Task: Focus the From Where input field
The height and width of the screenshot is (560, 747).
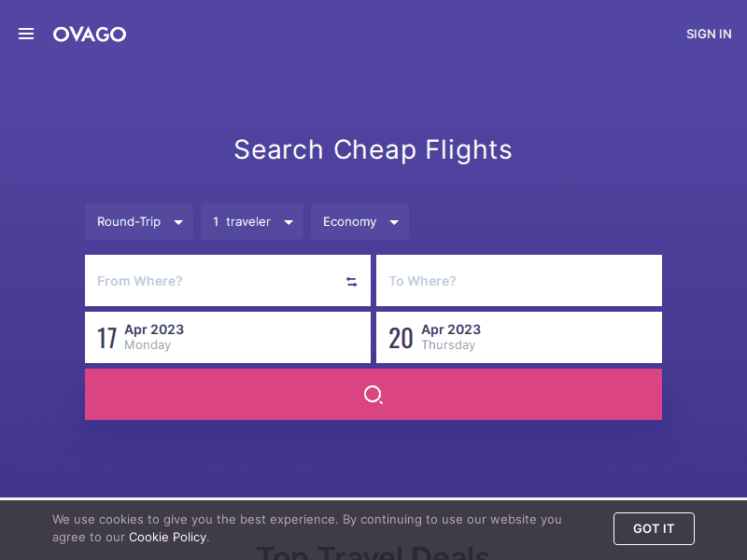Action: click(215, 281)
